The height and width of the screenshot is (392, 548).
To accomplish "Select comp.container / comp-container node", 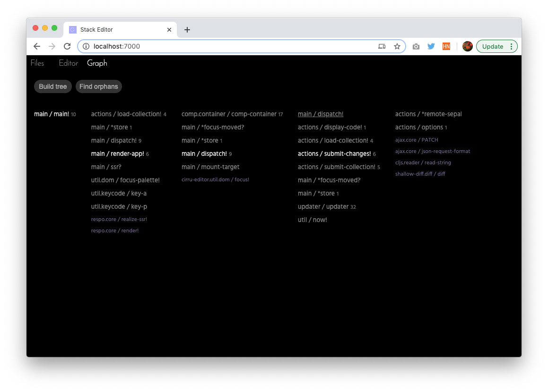I will tap(232, 114).
